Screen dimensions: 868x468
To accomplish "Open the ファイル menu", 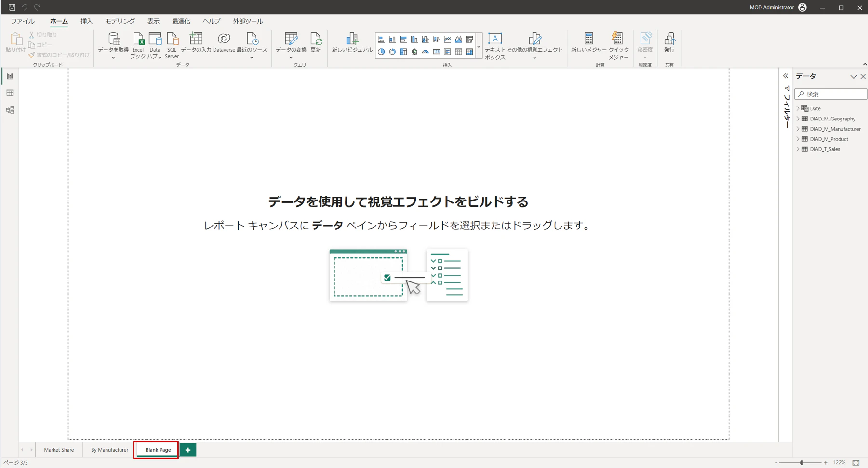I will (x=23, y=21).
